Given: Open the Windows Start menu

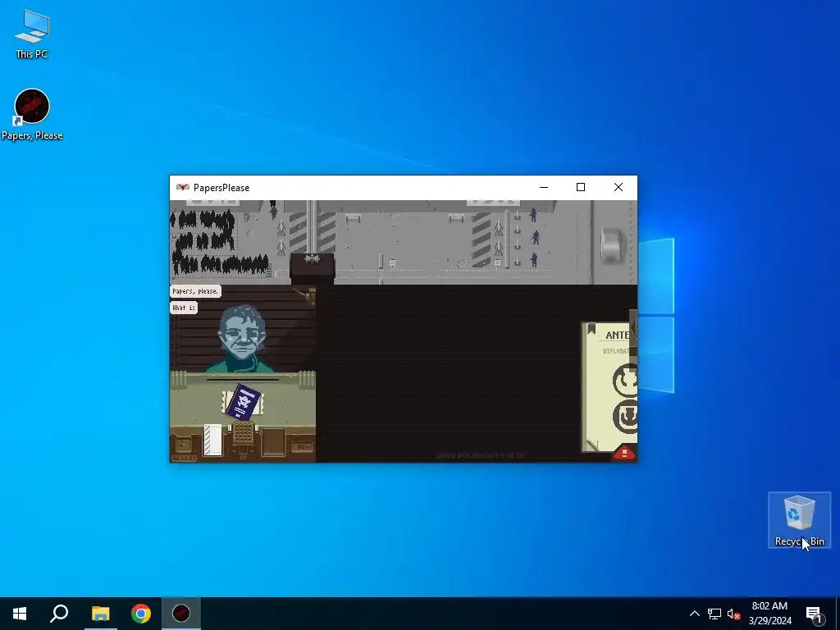Looking at the screenshot, I should click(20, 614).
